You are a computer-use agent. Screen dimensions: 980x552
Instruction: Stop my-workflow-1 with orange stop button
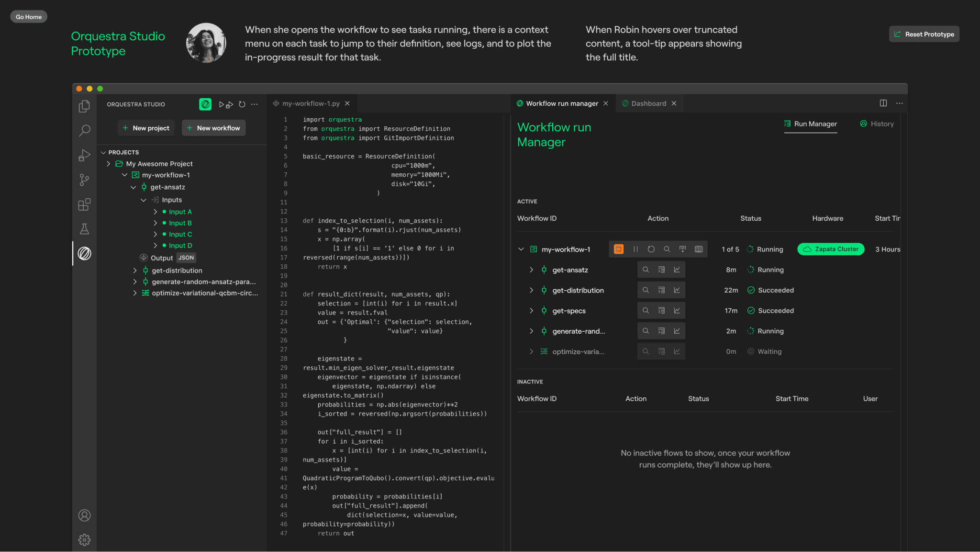click(x=619, y=249)
